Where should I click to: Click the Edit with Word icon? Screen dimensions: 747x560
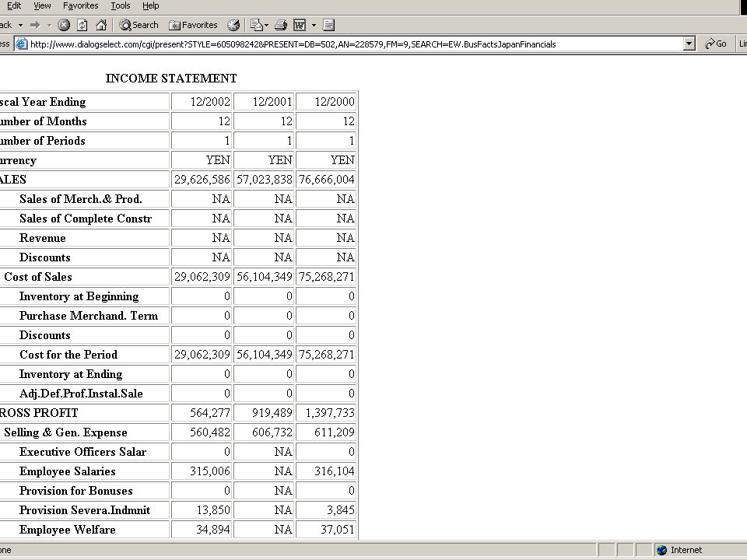299,25
